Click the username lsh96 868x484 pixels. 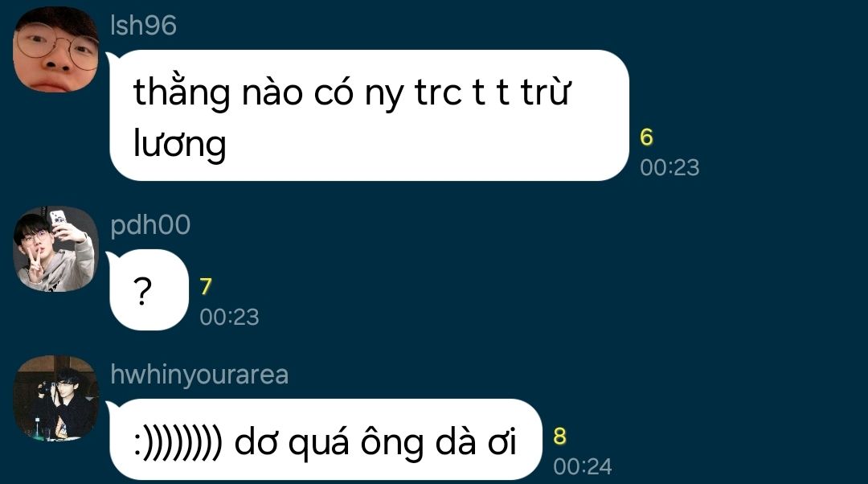pos(143,26)
